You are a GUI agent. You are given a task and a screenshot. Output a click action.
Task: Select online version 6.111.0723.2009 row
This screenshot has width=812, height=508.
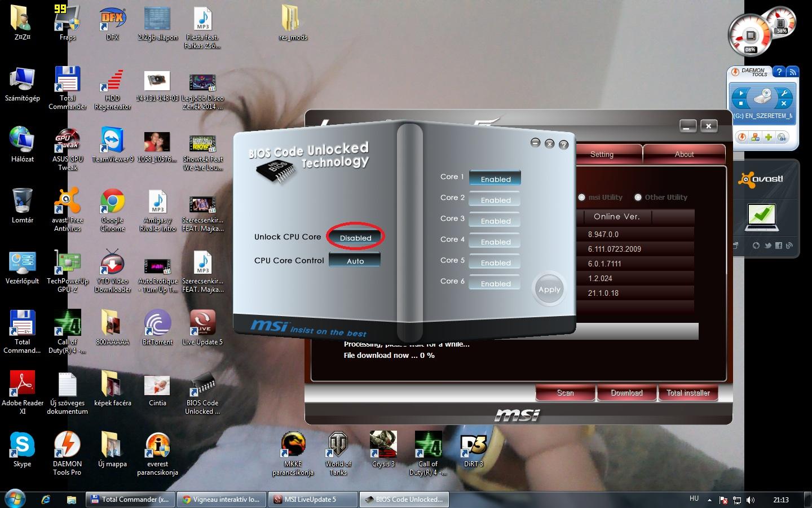click(x=635, y=249)
